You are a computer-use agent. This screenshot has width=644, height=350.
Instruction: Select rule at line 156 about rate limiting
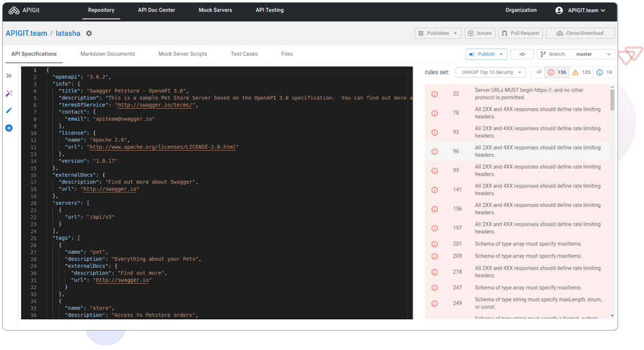pyautogui.click(x=518, y=208)
